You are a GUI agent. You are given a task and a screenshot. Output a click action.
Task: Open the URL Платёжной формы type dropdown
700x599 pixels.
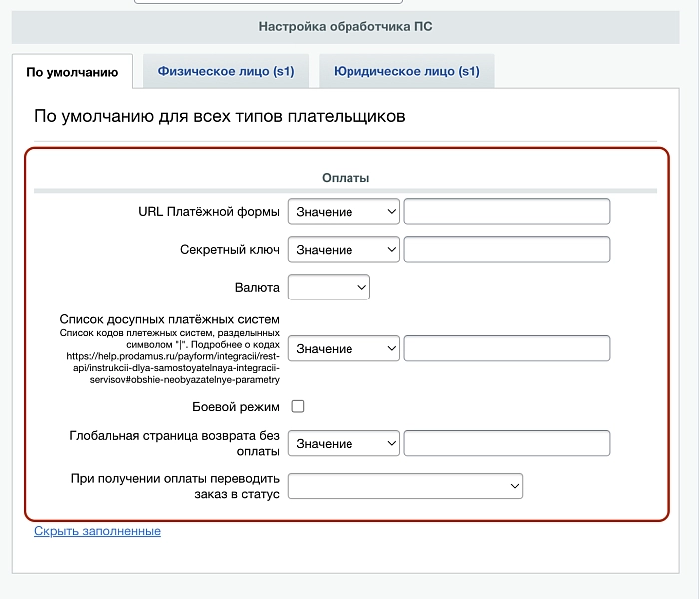[344, 211]
